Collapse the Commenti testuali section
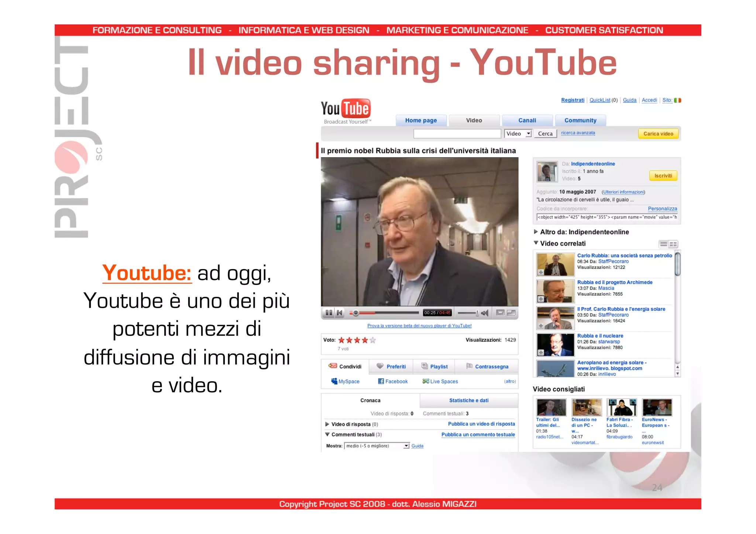This screenshot has width=756, height=534. (327, 434)
